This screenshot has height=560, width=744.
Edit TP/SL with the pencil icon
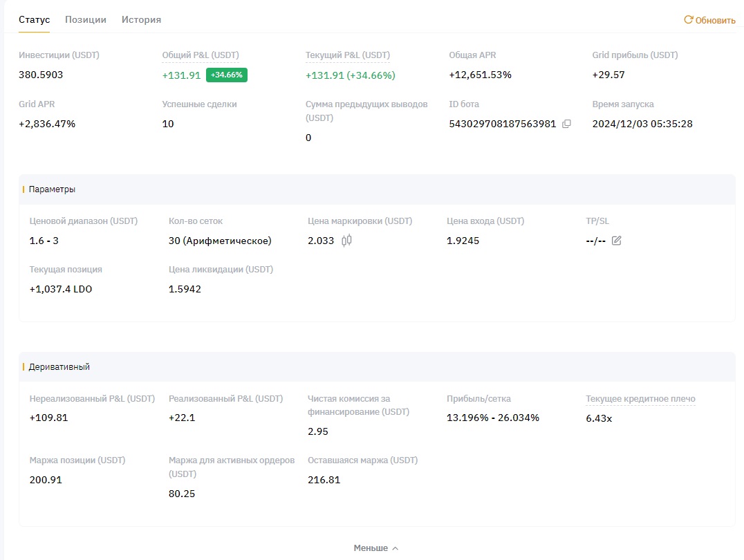pyautogui.click(x=617, y=241)
